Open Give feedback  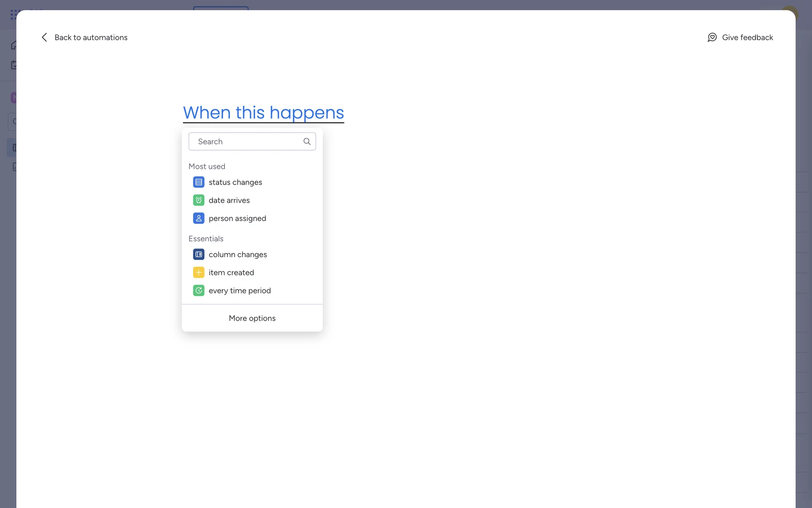pyautogui.click(x=747, y=37)
